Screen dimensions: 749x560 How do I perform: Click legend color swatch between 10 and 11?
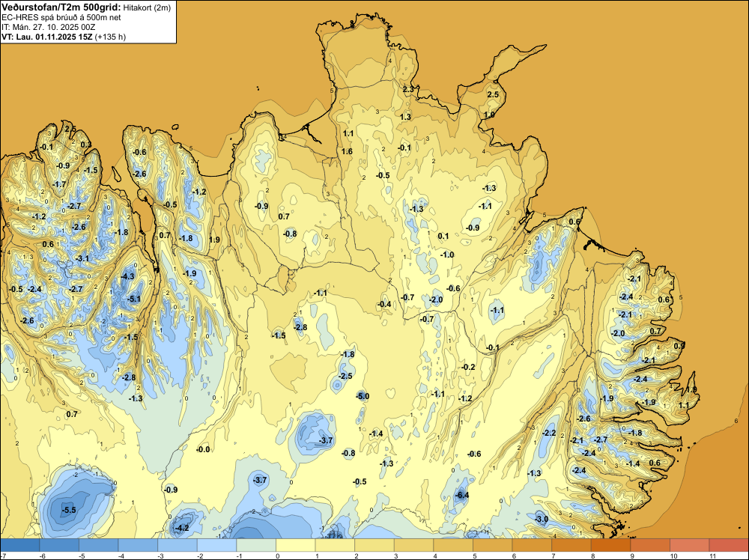689,545
